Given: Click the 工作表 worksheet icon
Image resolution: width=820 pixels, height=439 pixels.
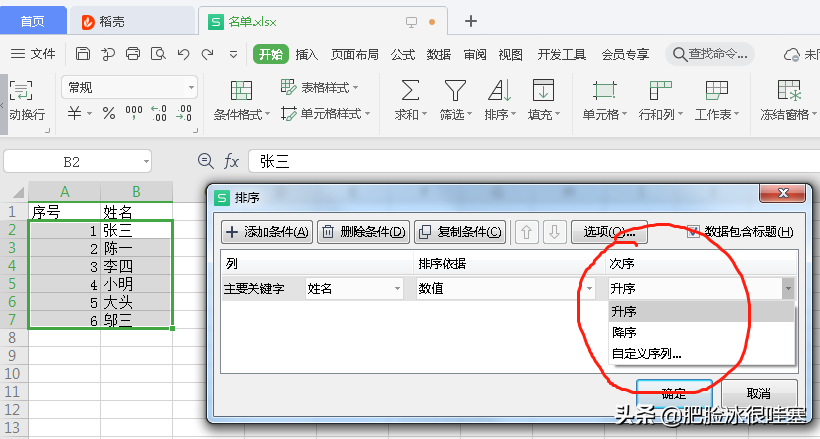Looking at the screenshot, I should tap(716, 91).
